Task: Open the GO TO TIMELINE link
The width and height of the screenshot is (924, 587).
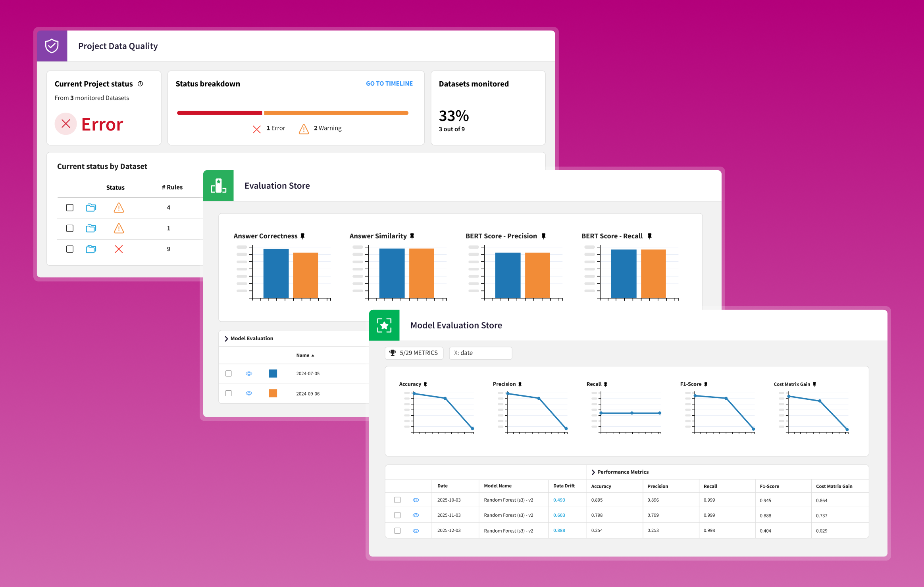Action: 389,84
